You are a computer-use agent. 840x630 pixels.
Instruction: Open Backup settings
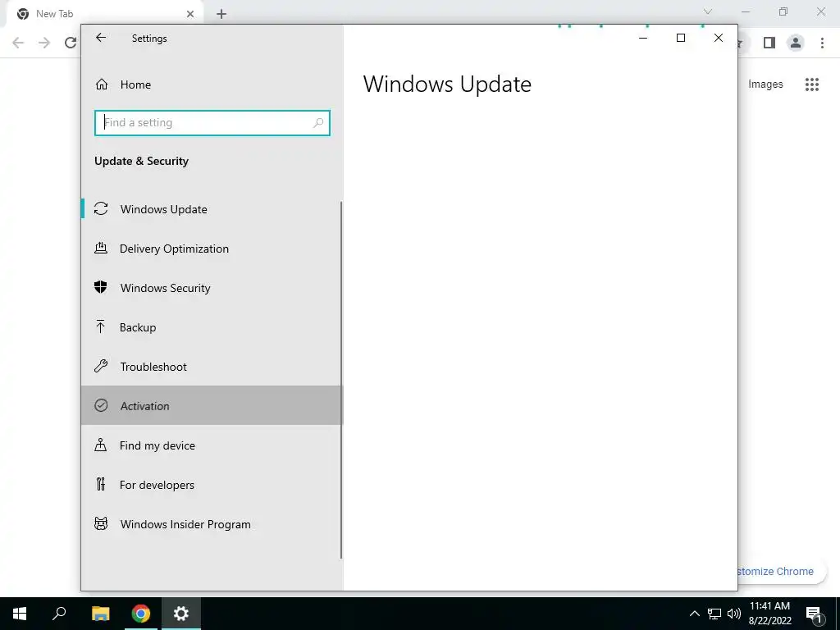(212, 327)
